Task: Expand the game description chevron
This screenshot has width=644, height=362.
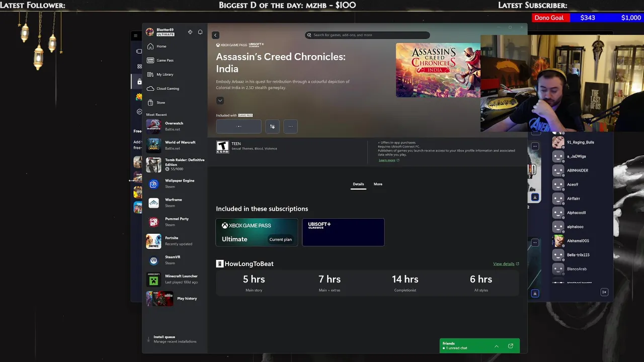Action: 220,101
